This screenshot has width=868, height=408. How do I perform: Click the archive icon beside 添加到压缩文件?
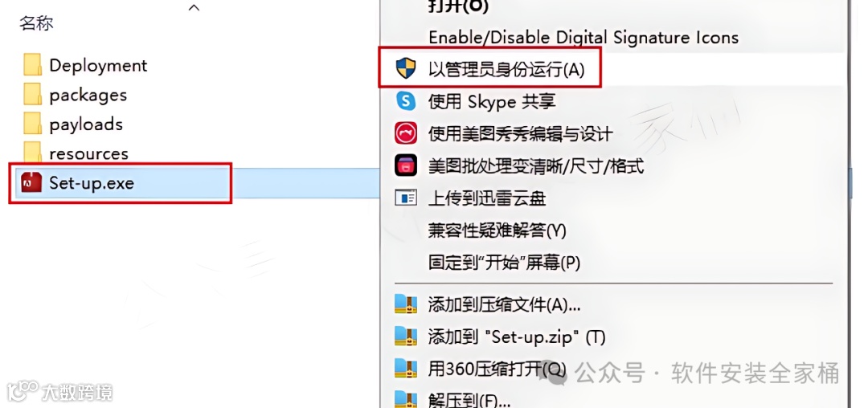[x=405, y=304]
